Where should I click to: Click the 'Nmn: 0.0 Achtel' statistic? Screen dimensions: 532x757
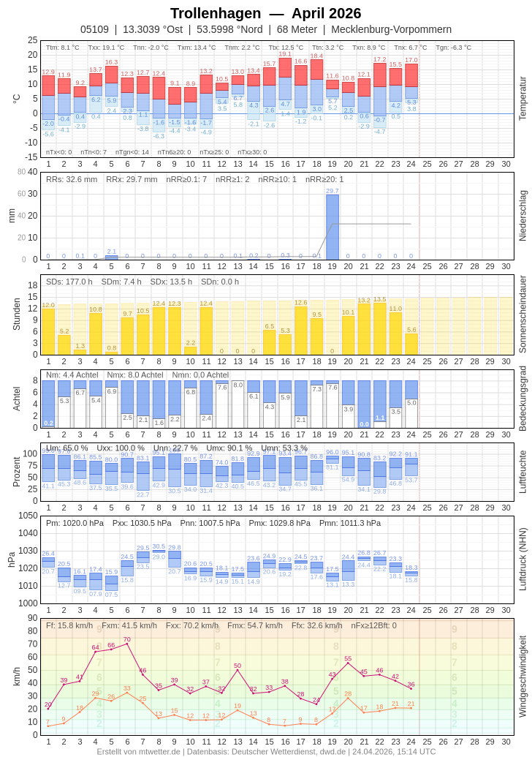200,374
